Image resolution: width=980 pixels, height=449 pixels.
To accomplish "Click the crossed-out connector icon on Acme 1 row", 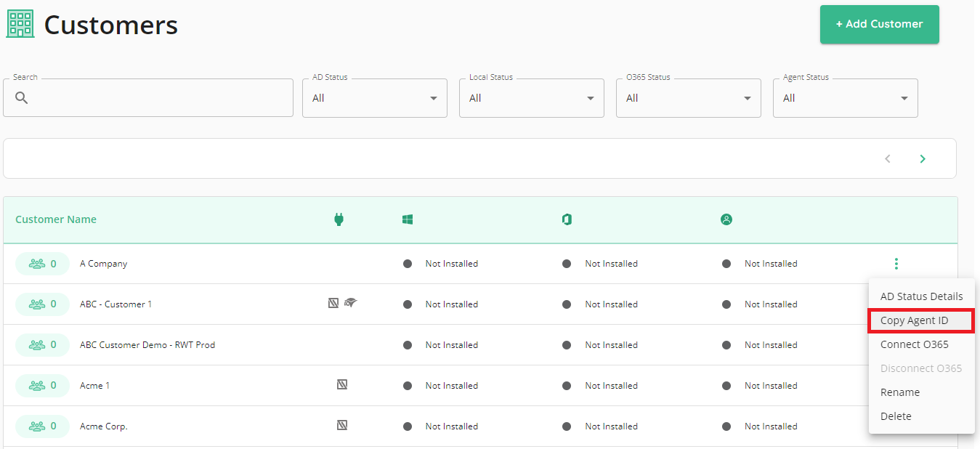I will (x=341, y=384).
